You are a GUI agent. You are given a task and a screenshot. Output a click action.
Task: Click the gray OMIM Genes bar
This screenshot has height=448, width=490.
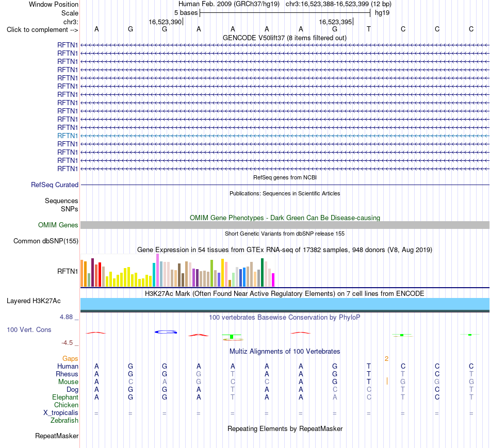pos(285,225)
